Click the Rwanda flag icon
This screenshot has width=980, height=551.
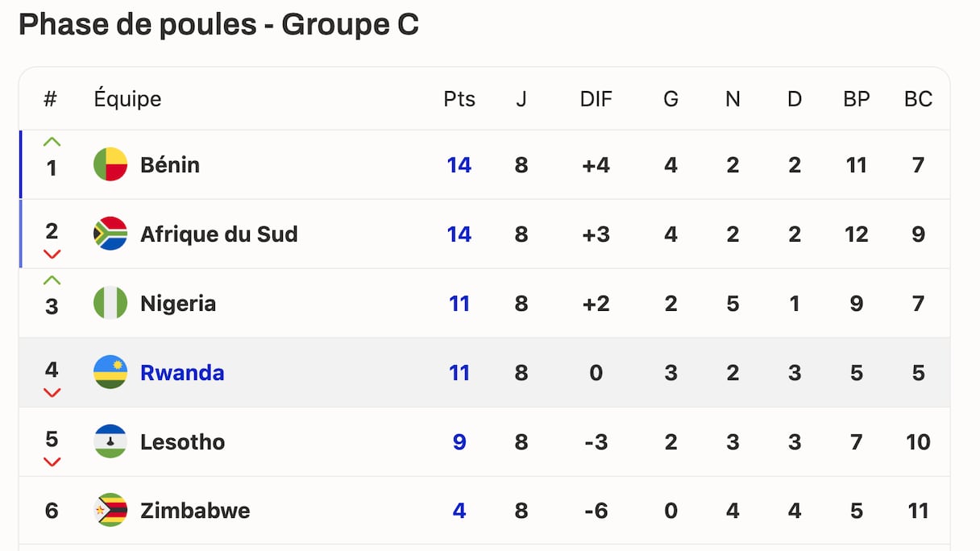pos(110,372)
